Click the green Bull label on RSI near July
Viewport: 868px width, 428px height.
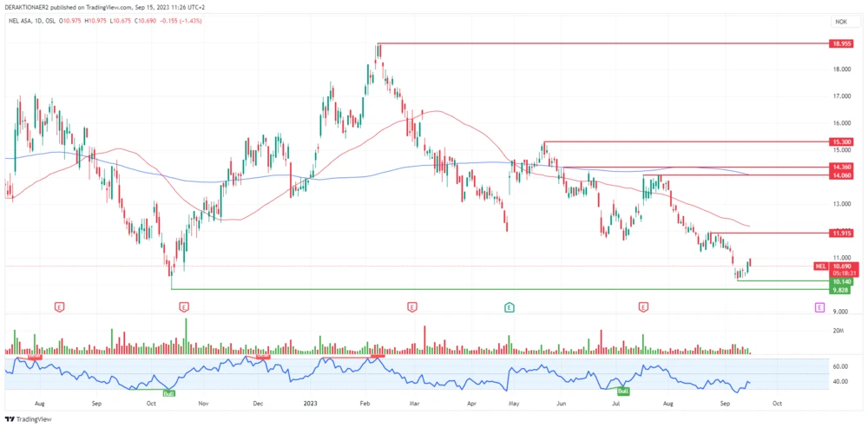coord(622,381)
